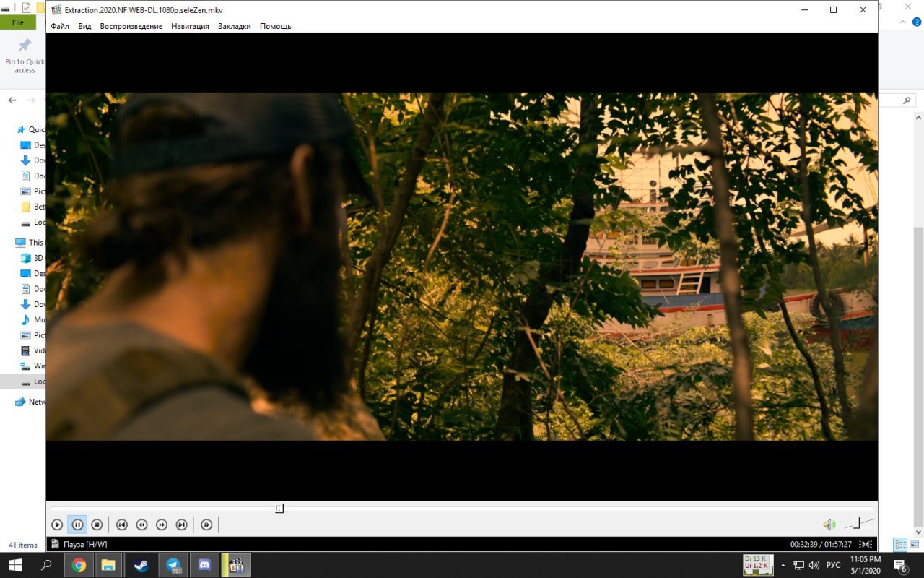The width and height of the screenshot is (924, 578).
Task: Click the Explorer properties checkmark toolbar icon
Action: 26,8
